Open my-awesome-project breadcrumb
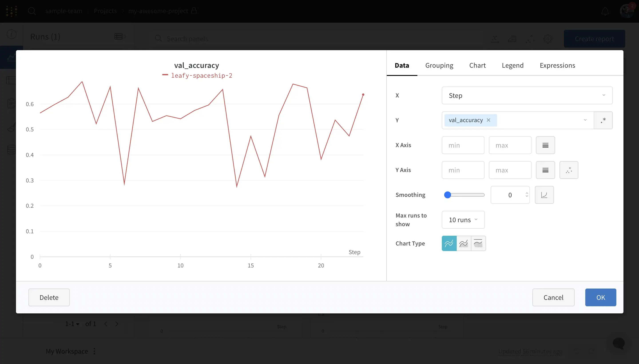 [158, 11]
